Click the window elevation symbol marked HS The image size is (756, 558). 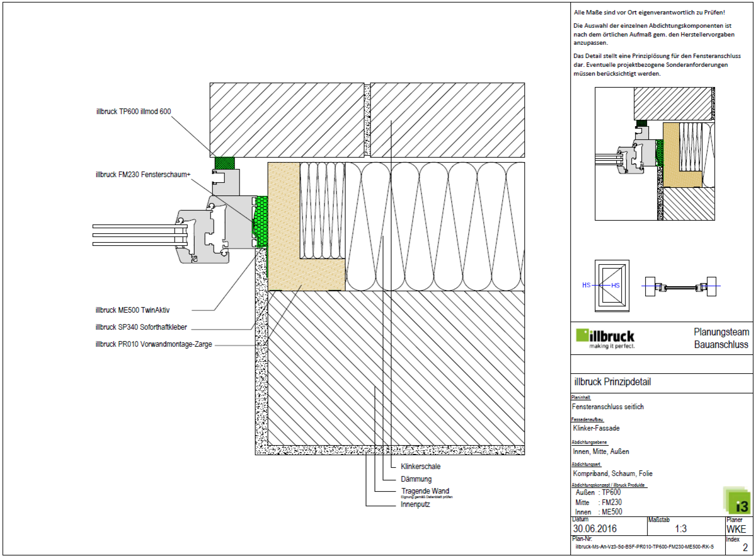pos(610,286)
